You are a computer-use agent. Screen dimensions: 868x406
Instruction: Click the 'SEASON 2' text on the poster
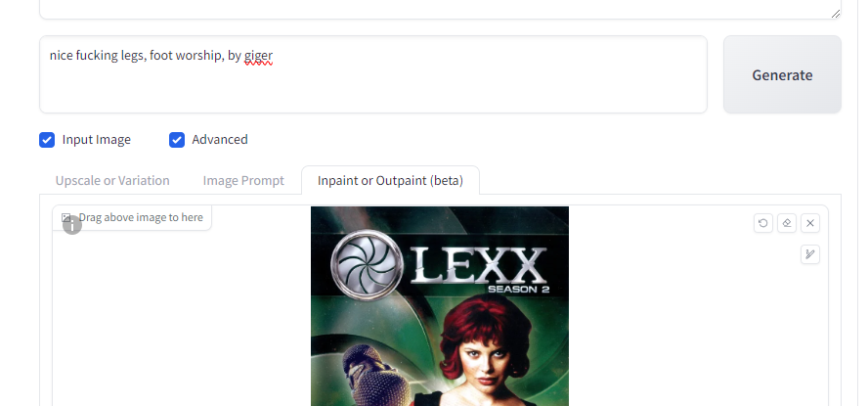point(519,289)
